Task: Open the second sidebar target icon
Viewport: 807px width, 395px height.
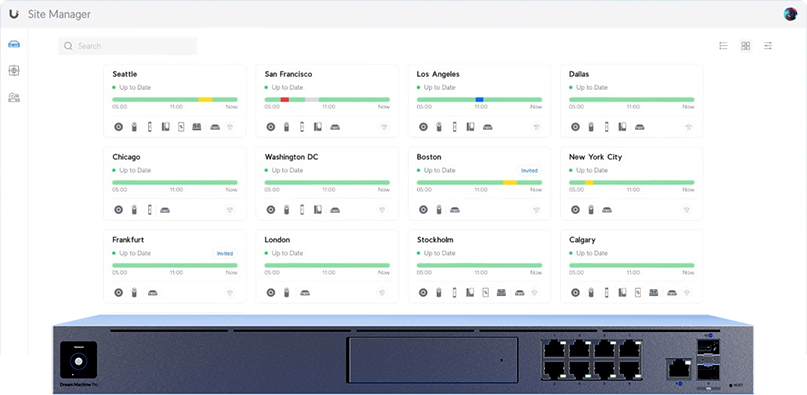Action: tap(14, 71)
